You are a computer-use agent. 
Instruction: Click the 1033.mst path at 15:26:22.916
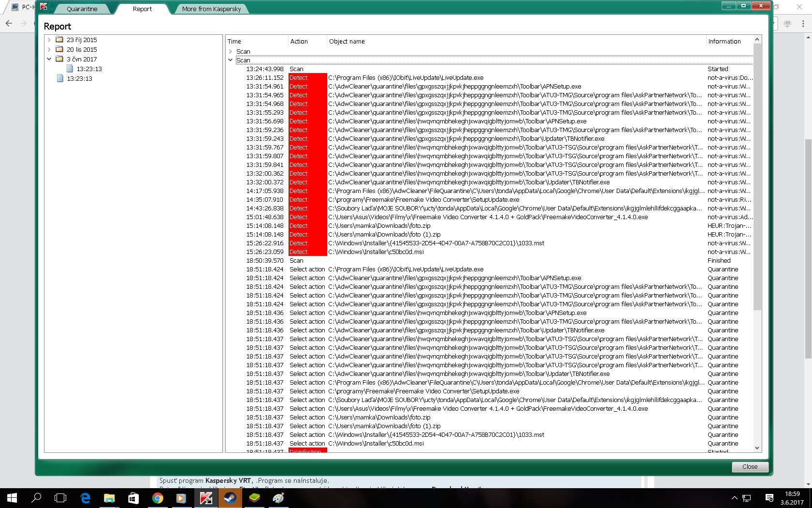click(436, 243)
